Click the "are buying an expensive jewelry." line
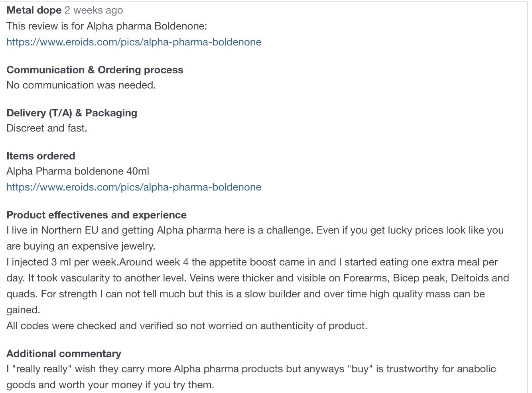The width and height of the screenshot is (532, 393). click(x=81, y=246)
